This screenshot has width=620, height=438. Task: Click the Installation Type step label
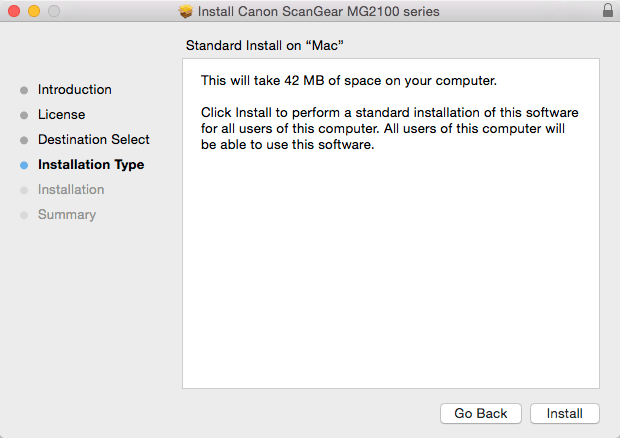(x=91, y=164)
